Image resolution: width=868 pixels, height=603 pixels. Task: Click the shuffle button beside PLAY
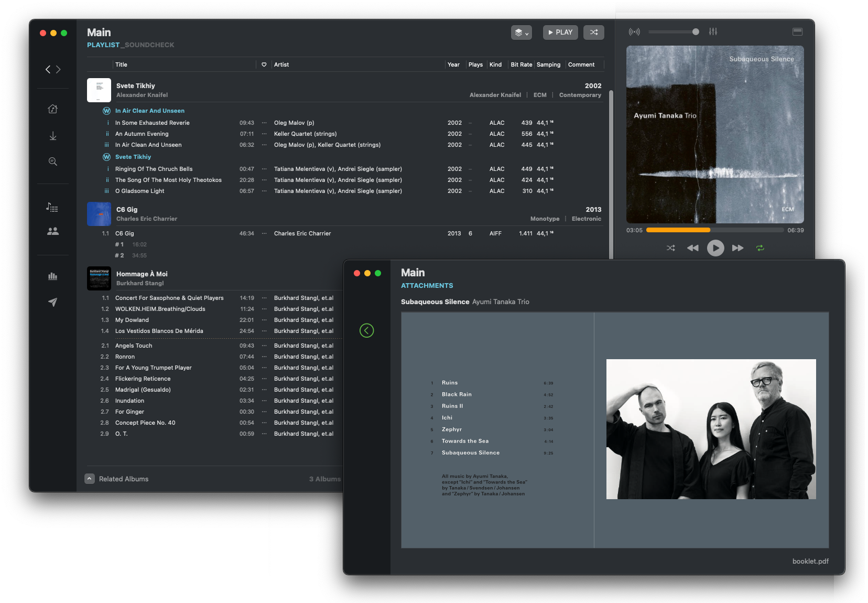594,33
